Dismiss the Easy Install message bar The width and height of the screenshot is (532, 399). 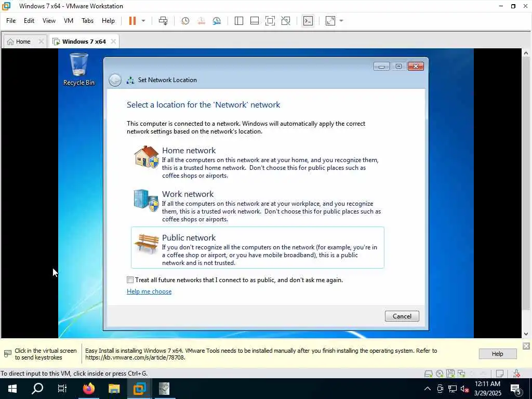pyautogui.click(x=526, y=346)
